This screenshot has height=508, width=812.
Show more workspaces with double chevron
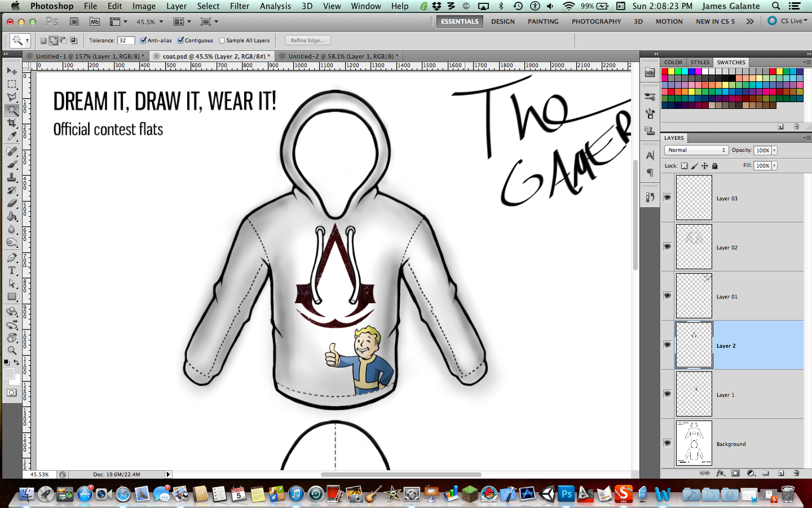pyautogui.click(x=749, y=21)
